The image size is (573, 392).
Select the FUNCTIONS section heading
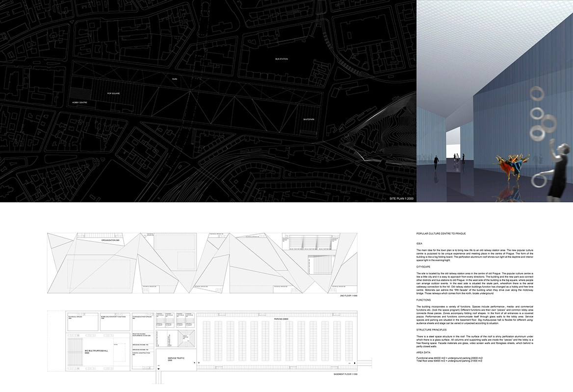pyautogui.click(x=424, y=299)
